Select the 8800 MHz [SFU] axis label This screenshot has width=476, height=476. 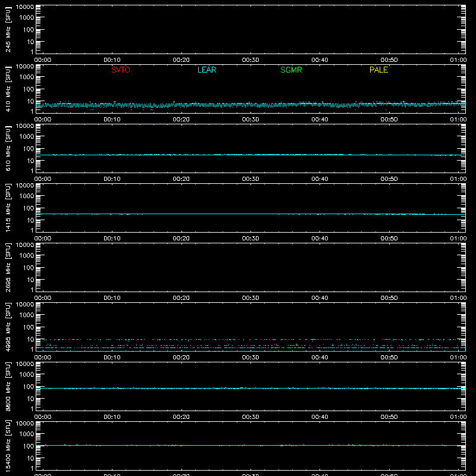coord(8,386)
